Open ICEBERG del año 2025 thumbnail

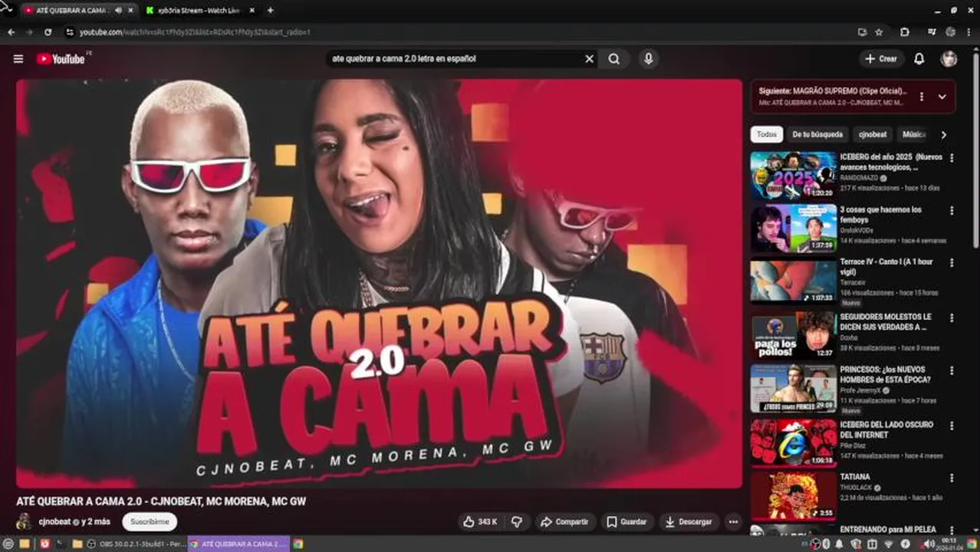pyautogui.click(x=794, y=176)
